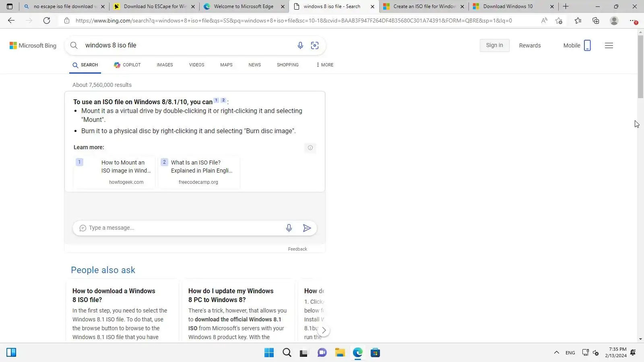Open the tab actions menu icon
The width and height of the screenshot is (644, 362).
10,6
